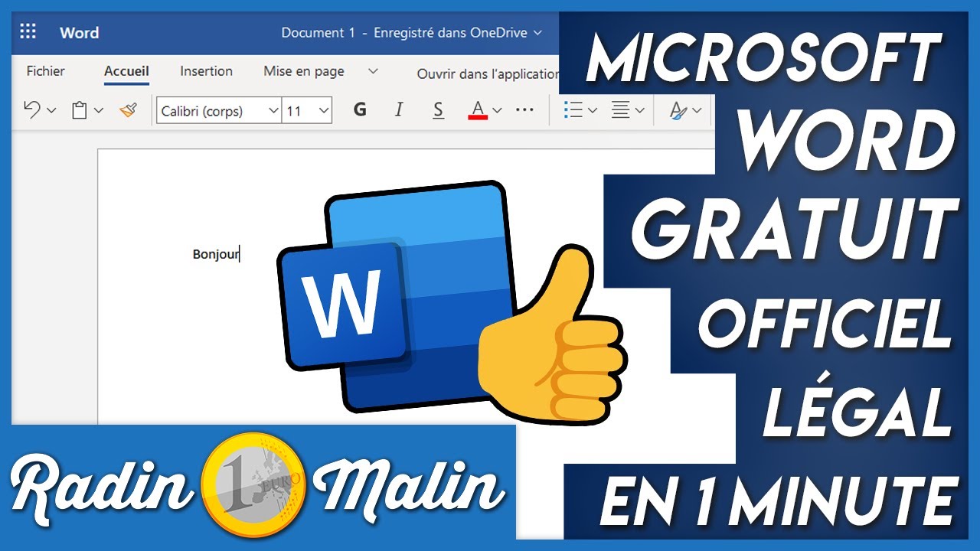Open the app launcher waffle icon
980x551 pixels.
click(x=28, y=31)
